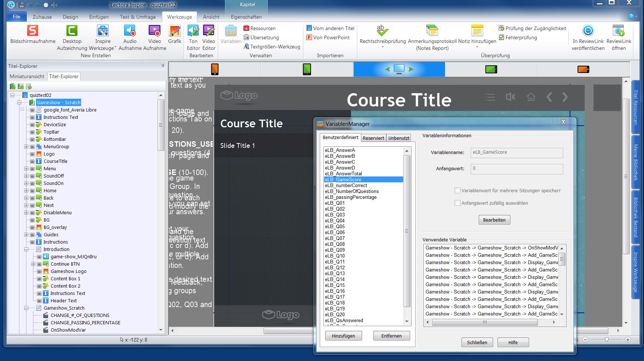Select tablet portrait device view
The width and height of the screenshot is (644, 361).
pos(307,69)
